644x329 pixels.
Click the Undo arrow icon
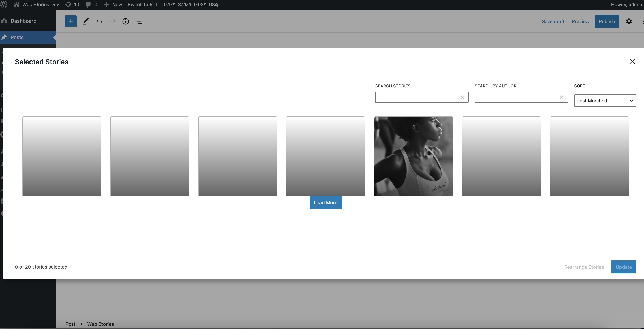click(x=99, y=21)
